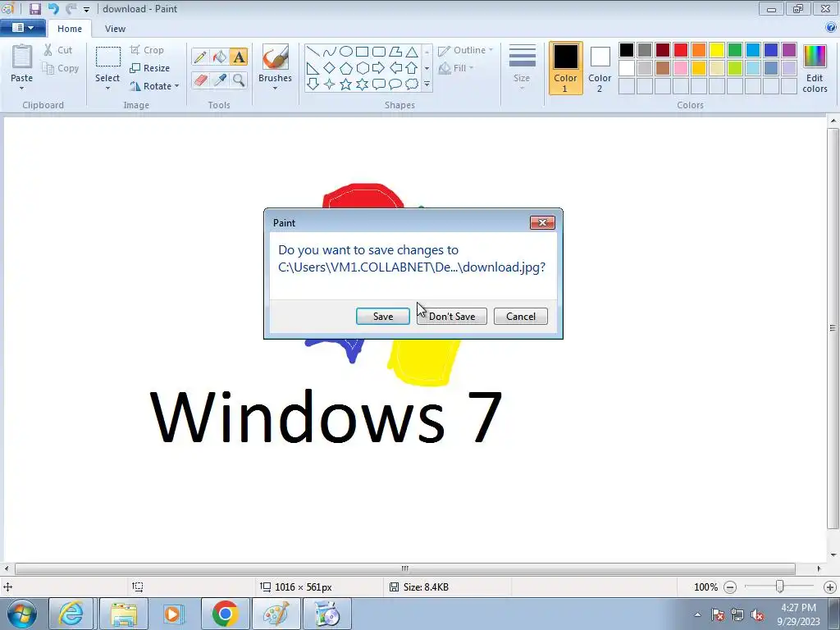The image size is (840, 630).
Task: Open Windows Media Player from taskbar
Action: (173, 614)
